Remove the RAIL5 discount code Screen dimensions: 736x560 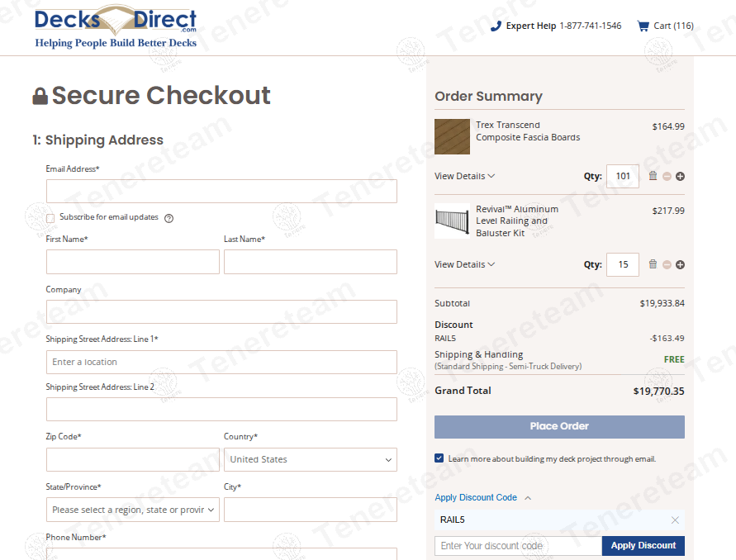pyautogui.click(x=675, y=520)
